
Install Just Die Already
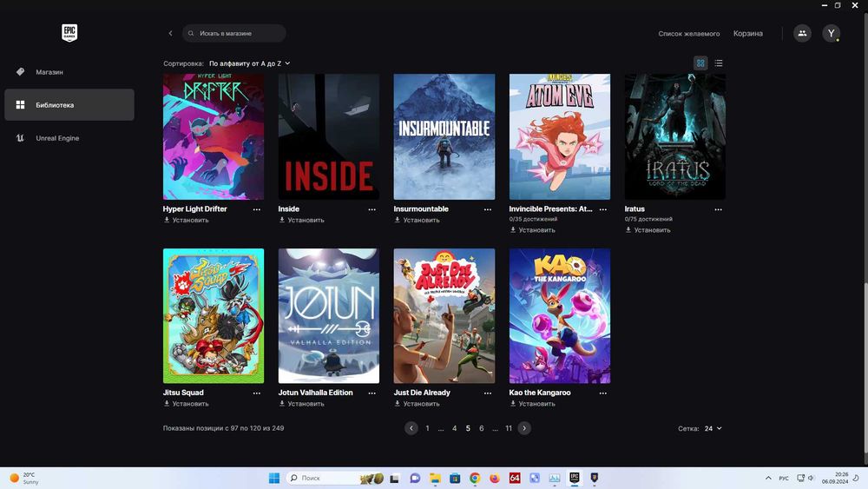tap(417, 404)
